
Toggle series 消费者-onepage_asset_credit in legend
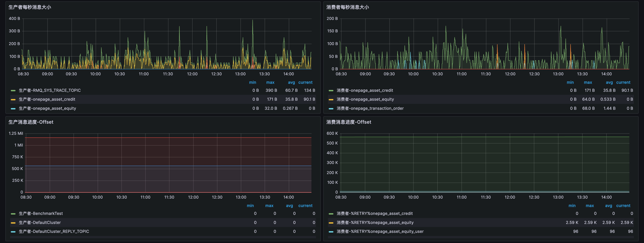365,90
